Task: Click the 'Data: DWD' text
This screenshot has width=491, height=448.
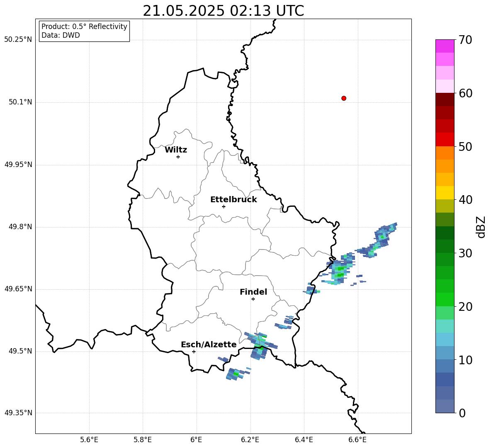Action: pos(61,35)
